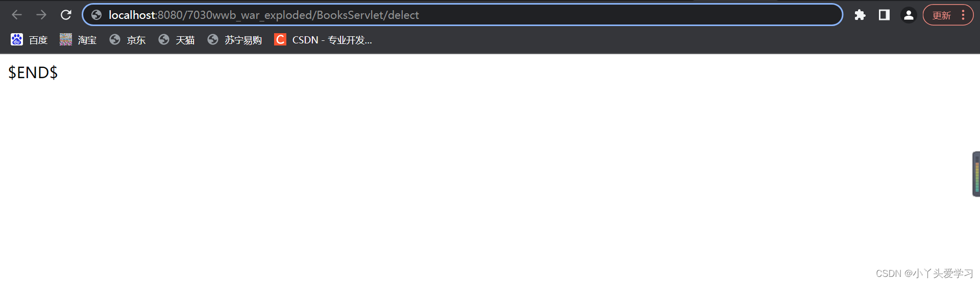Go forward to the next page
Image resolution: width=980 pixels, height=283 pixels.
(41, 15)
